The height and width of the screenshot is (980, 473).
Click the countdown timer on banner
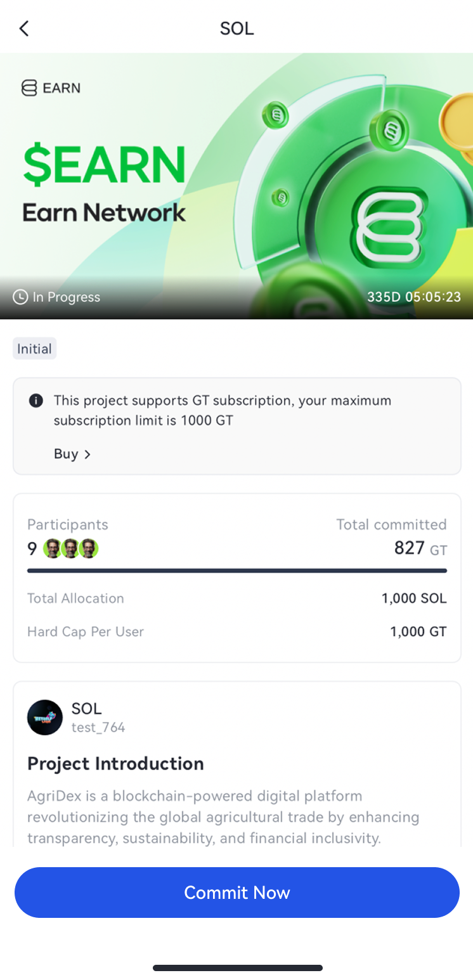point(413,297)
